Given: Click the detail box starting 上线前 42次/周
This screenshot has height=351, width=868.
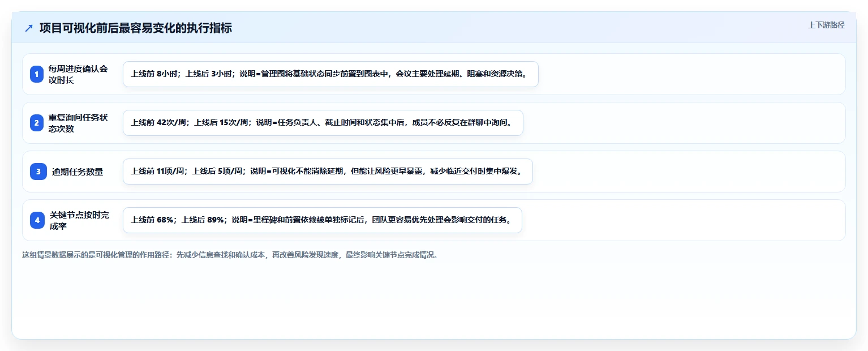Looking at the screenshot, I should (x=323, y=123).
